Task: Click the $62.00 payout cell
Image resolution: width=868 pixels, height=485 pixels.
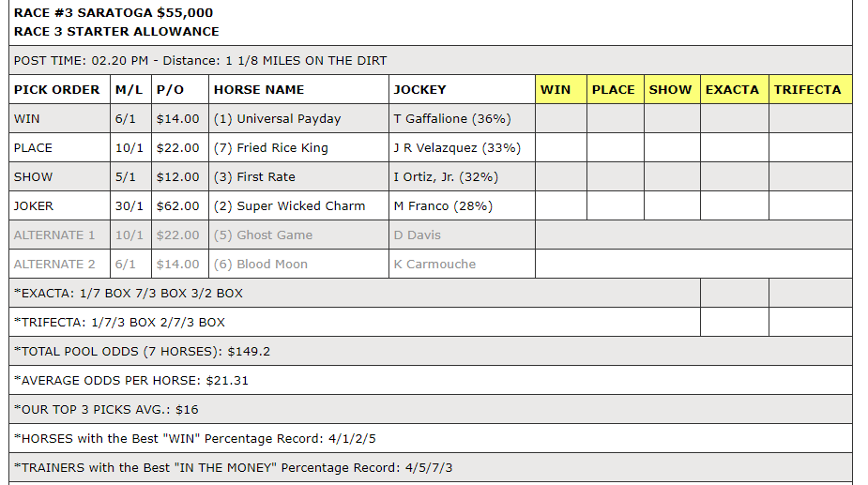Action: (177, 206)
